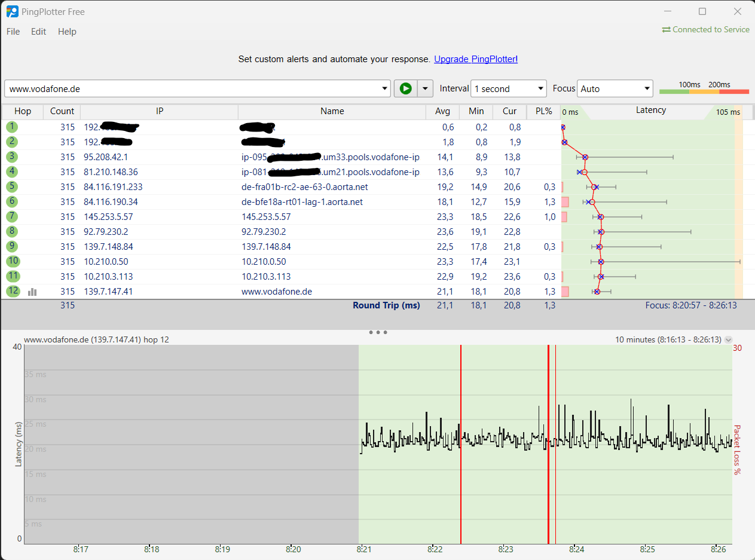This screenshot has height=560, width=755.
Task: Open the Edit menu
Action: (39, 32)
